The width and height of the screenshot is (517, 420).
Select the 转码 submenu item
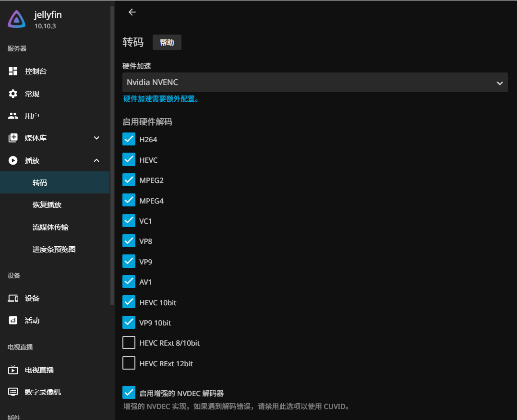coord(55,182)
